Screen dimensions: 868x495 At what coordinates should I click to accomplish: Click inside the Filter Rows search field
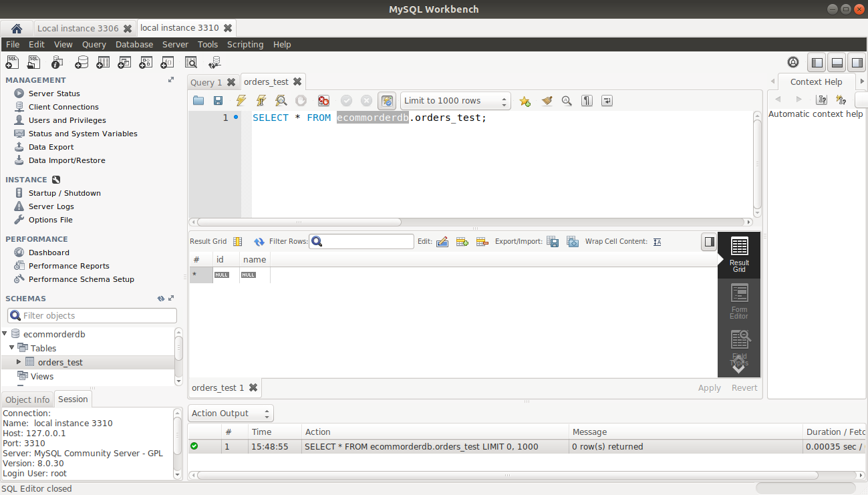tap(361, 241)
